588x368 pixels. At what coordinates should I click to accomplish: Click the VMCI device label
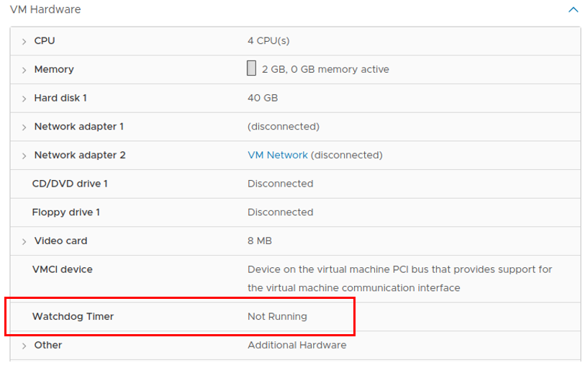point(62,269)
